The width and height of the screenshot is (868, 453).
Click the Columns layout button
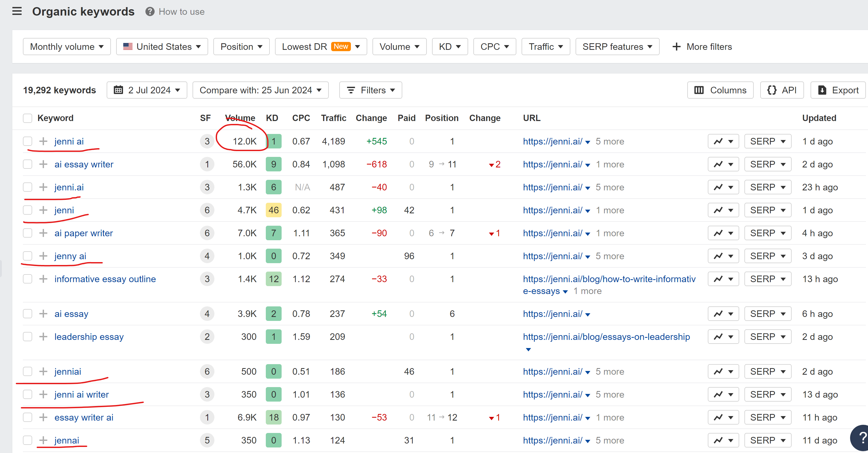click(720, 90)
